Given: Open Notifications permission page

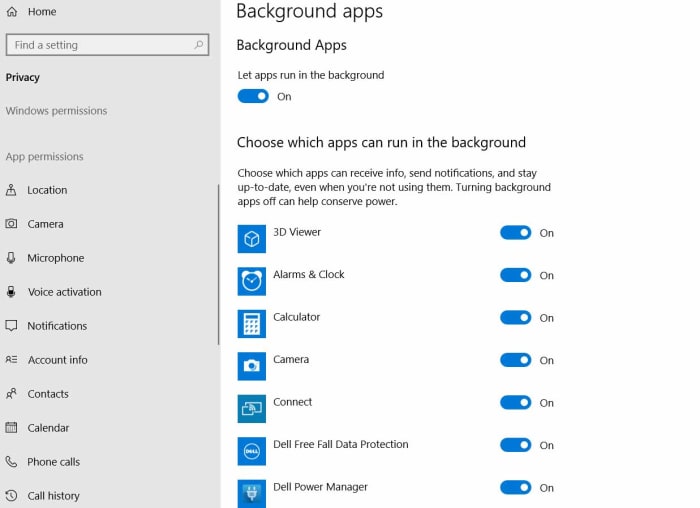Looking at the screenshot, I should coord(57,326).
